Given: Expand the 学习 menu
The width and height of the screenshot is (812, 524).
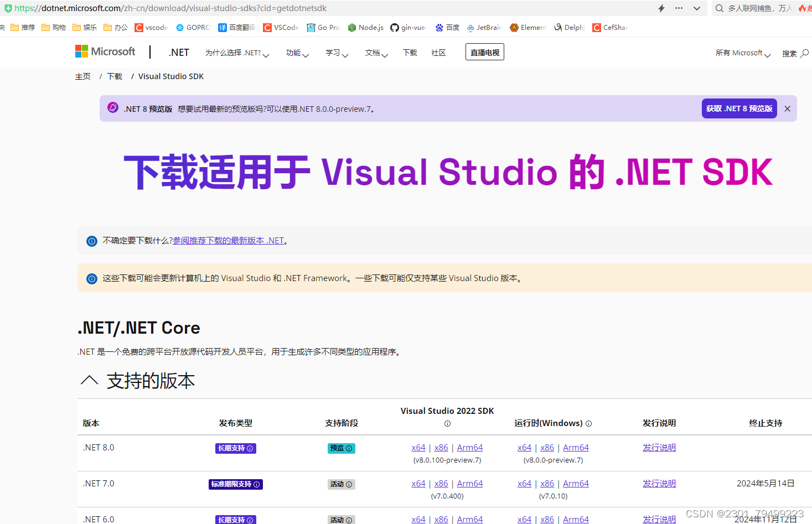Looking at the screenshot, I should click(337, 53).
